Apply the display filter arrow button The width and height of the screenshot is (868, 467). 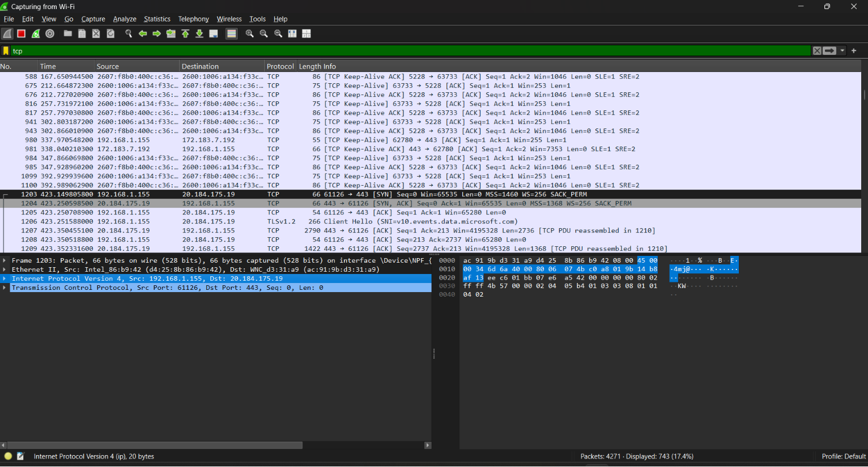click(829, 51)
